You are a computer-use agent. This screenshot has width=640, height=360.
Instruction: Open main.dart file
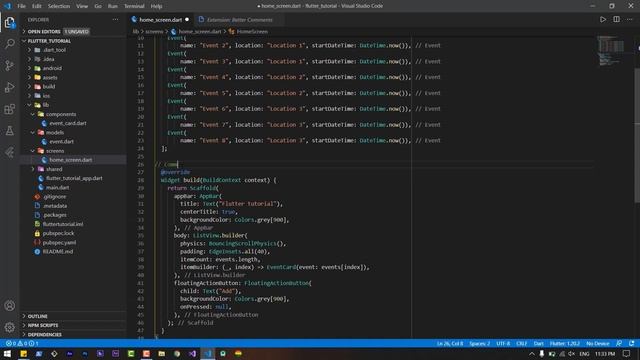click(x=73, y=187)
